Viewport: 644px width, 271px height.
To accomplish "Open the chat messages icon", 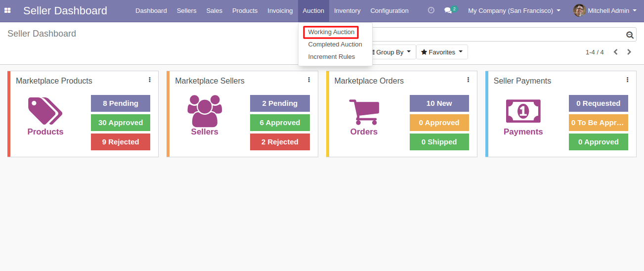I will pos(448,10).
